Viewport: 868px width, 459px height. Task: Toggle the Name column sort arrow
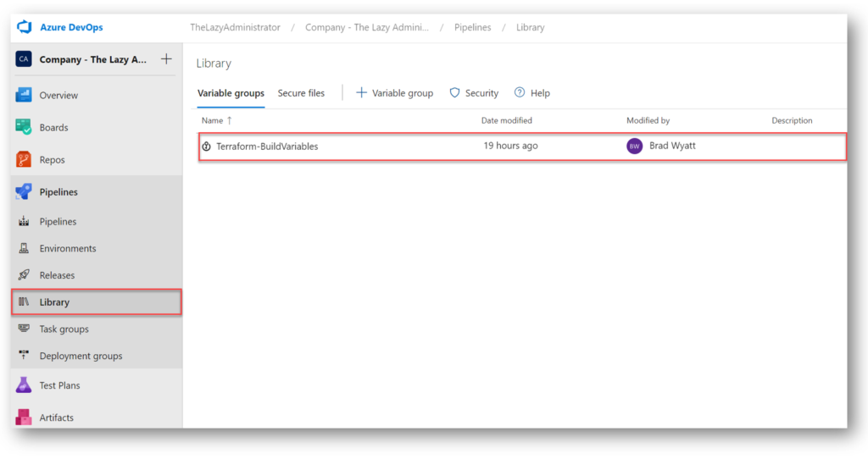click(229, 120)
